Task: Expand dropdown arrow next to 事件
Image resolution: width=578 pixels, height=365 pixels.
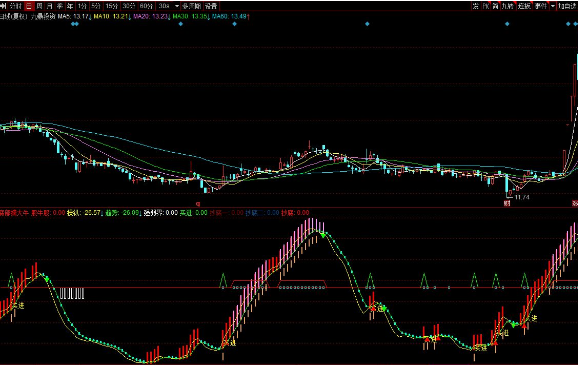Action: (x=553, y=6)
